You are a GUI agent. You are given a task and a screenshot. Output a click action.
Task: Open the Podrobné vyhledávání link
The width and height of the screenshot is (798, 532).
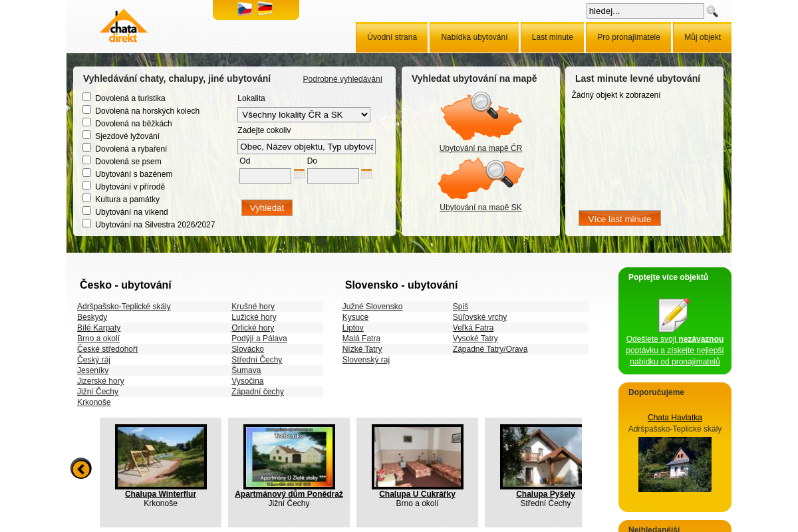(x=342, y=79)
